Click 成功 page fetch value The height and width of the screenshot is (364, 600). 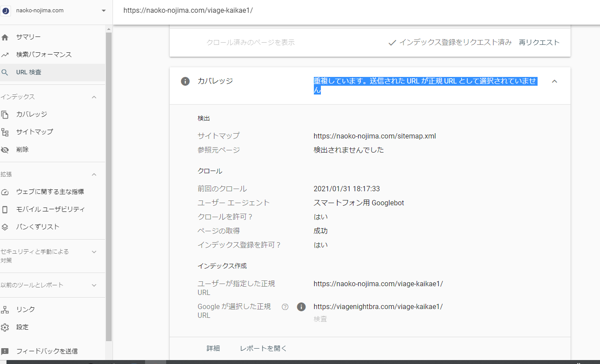coord(320,231)
